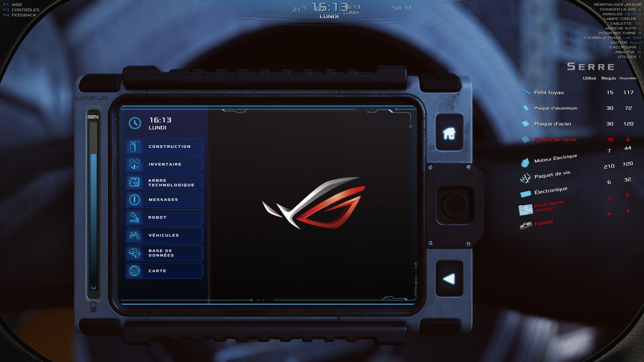Image resolution: width=644 pixels, height=362 pixels.
Task: Click the ROG logo on tablet screen
Action: tap(314, 203)
